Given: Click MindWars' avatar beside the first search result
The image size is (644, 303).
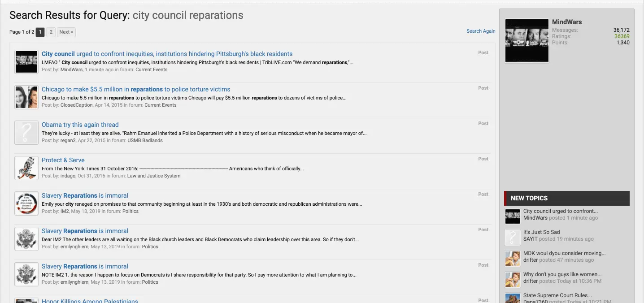Looking at the screenshot, I should point(26,62).
